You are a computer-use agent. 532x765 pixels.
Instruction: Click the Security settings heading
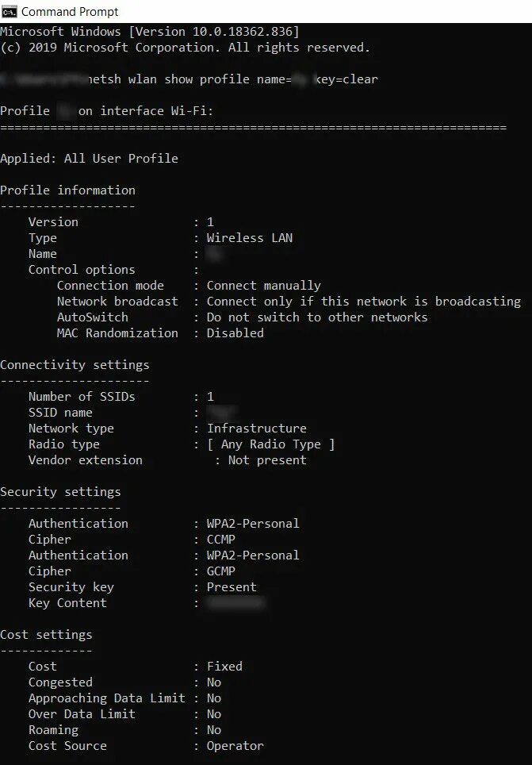pos(60,492)
